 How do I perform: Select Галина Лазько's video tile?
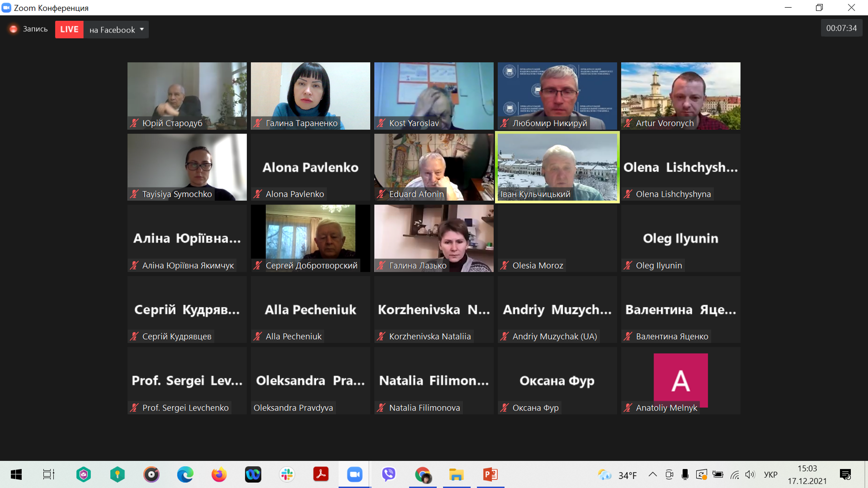click(434, 238)
